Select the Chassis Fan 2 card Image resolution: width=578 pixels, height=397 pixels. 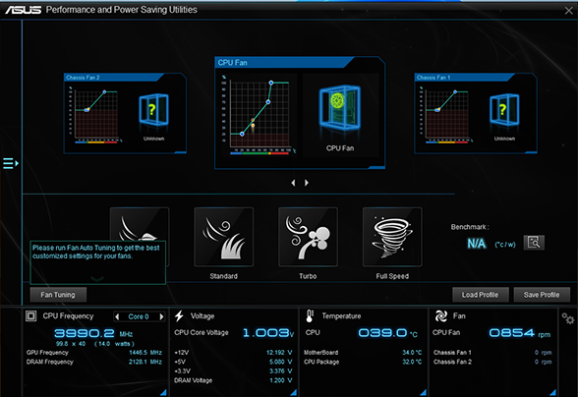click(x=125, y=113)
